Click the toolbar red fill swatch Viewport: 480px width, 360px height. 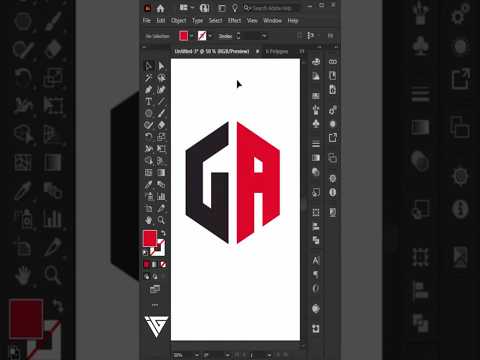pyautogui.click(x=149, y=238)
